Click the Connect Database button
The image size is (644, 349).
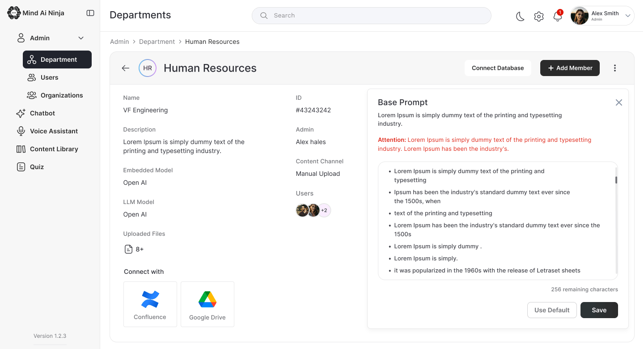498,68
